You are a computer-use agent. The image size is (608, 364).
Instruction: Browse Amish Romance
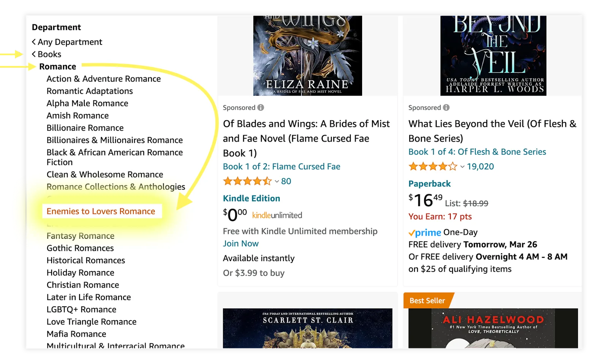pos(78,115)
